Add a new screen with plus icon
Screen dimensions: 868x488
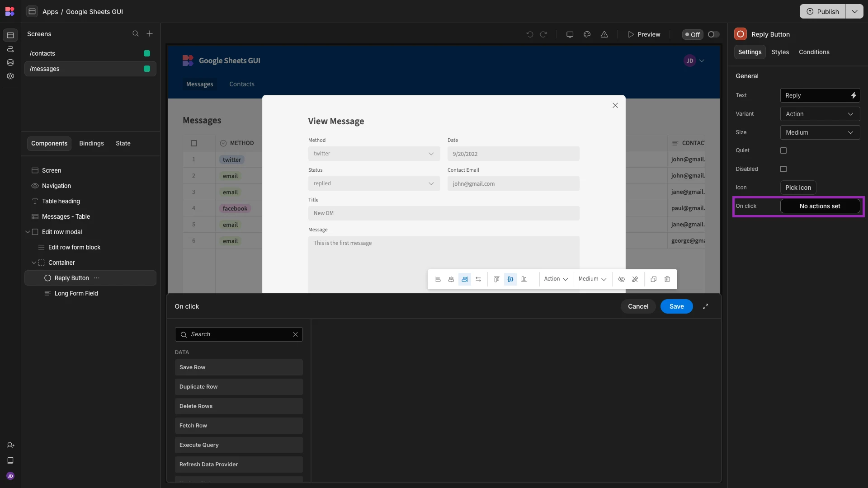pyautogui.click(x=150, y=34)
